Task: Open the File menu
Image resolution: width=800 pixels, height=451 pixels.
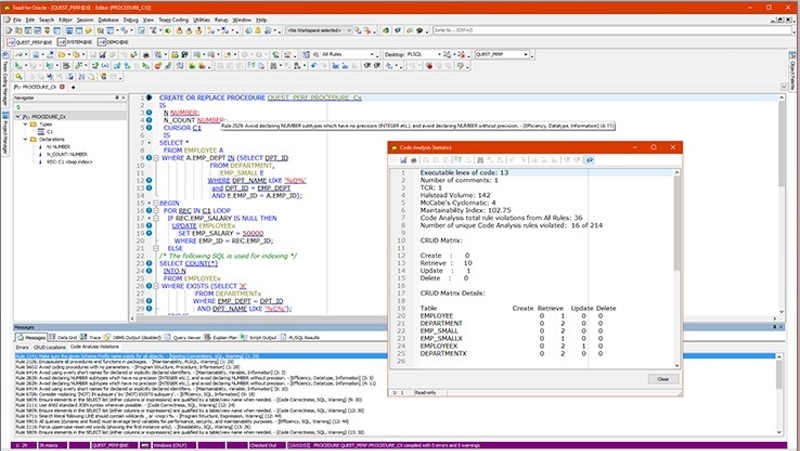Action: (17, 20)
